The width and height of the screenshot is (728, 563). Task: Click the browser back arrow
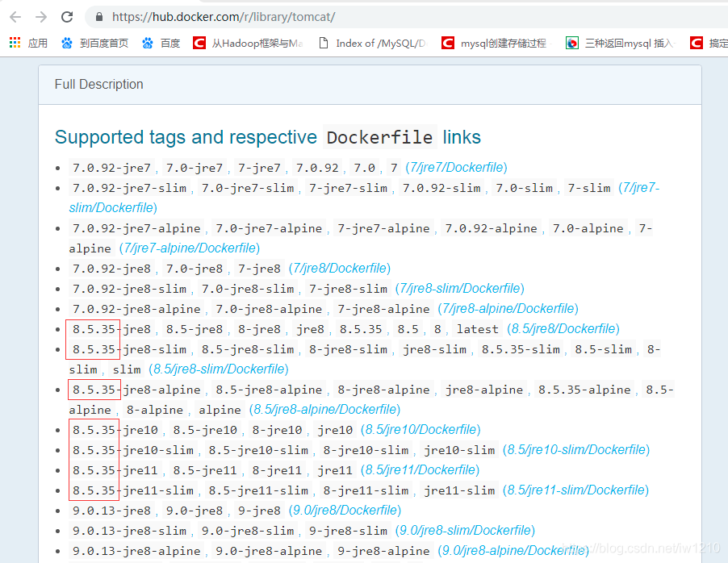click(15, 17)
